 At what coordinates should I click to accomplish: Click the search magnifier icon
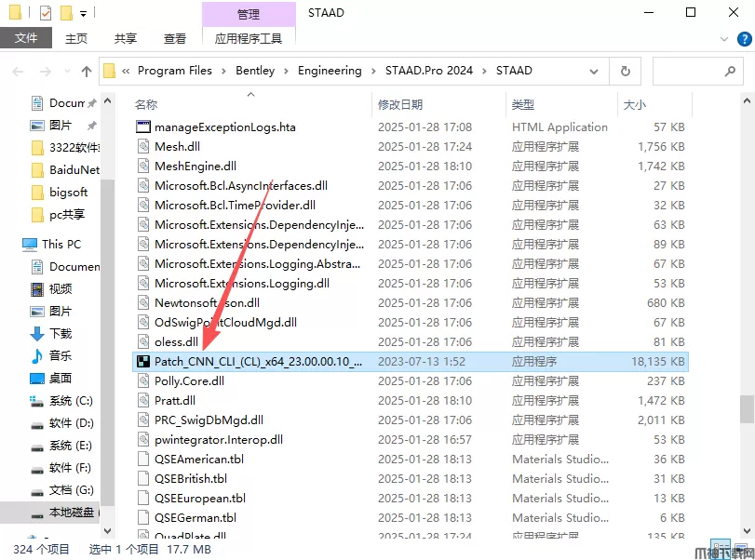click(730, 72)
